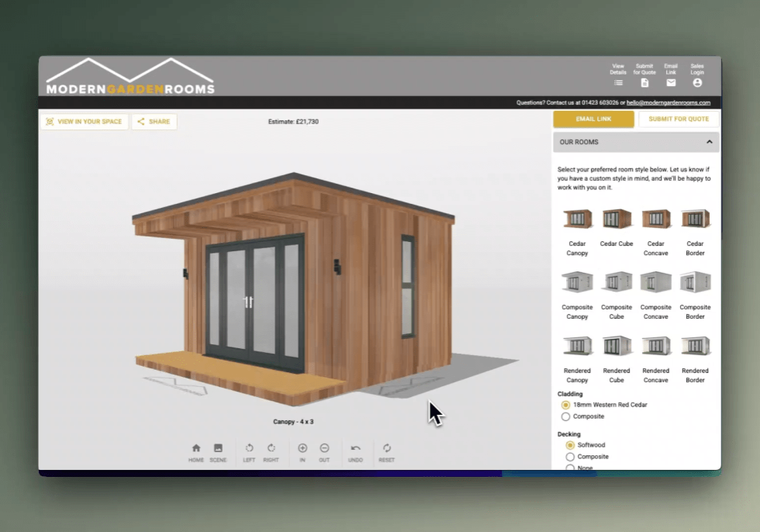The image size is (760, 532).
Task: Collapse the Our Rooms section
Action: [709, 142]
